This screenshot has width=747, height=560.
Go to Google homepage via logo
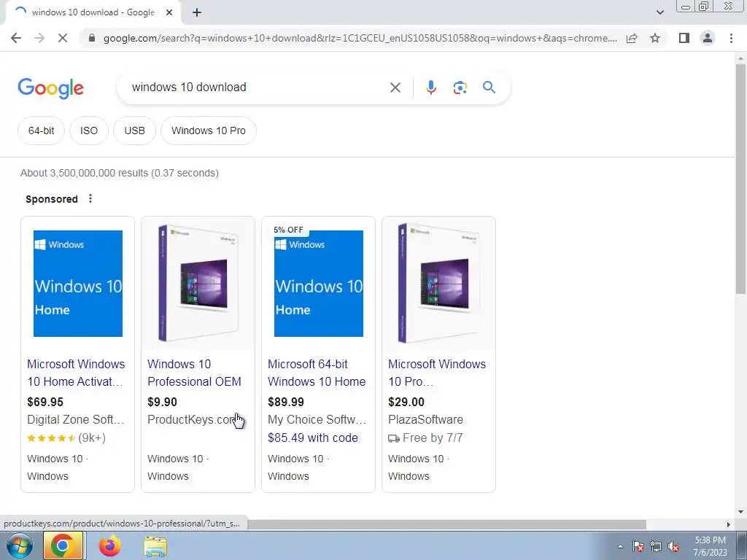coord(50,88)
